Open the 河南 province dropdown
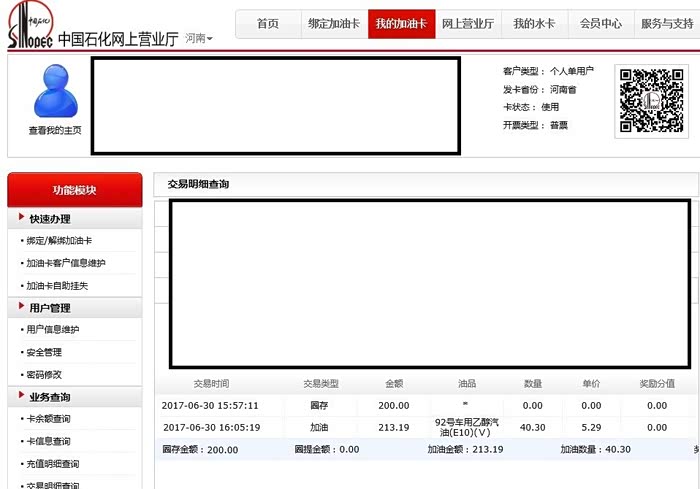Screen dimensions: 700x489 [x=199, y=39]
